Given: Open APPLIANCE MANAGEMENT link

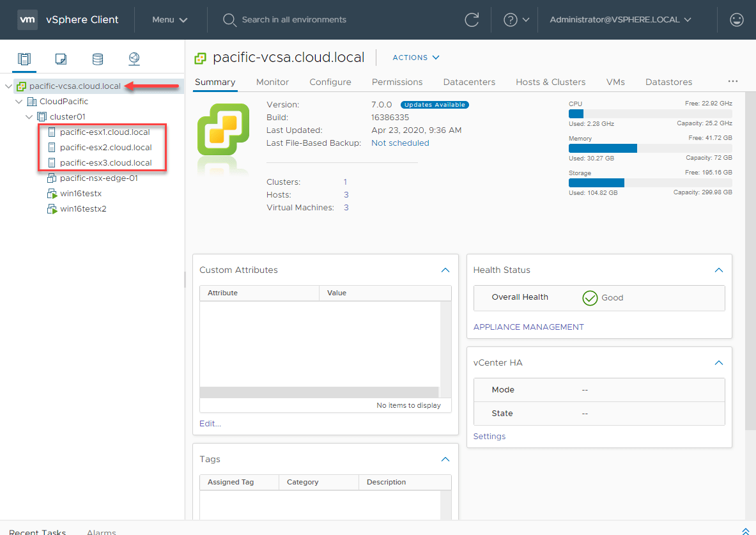Looking at the screenshot, I should pos(528,327).
